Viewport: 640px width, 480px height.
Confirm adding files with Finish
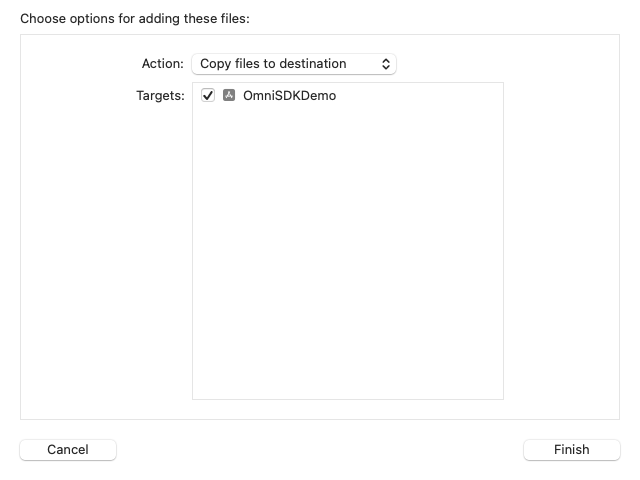[x=572, y=450]
